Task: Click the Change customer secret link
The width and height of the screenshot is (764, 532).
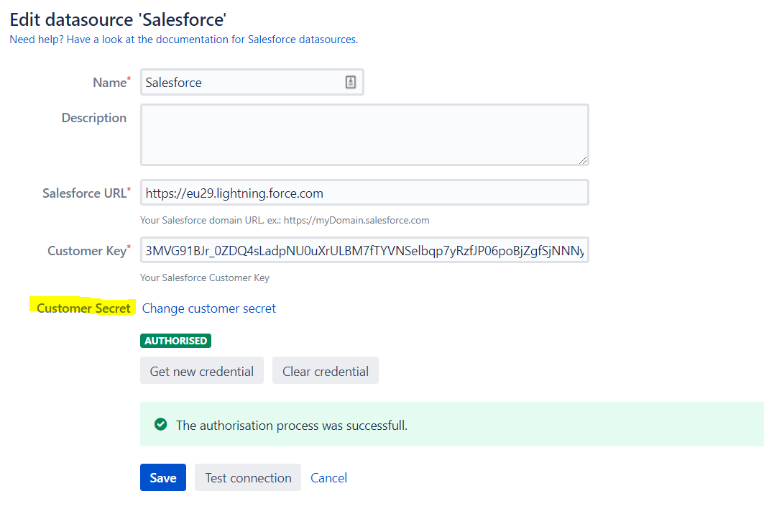Action: [209, 308]
